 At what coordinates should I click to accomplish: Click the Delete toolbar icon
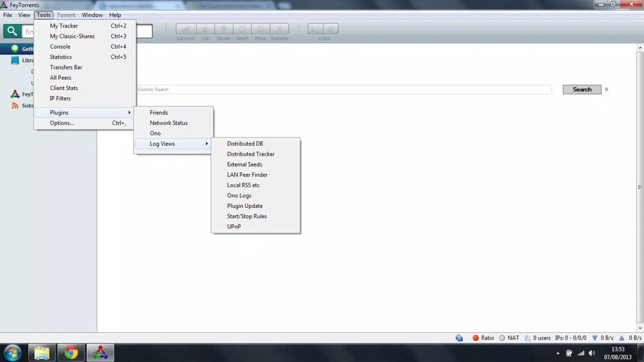[x=279, y=29]
